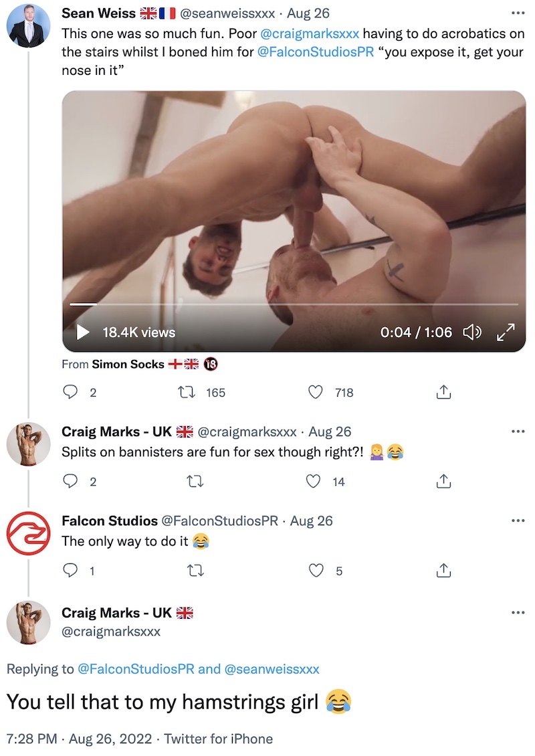Like the Falcon Studios reply

point(316,571)
